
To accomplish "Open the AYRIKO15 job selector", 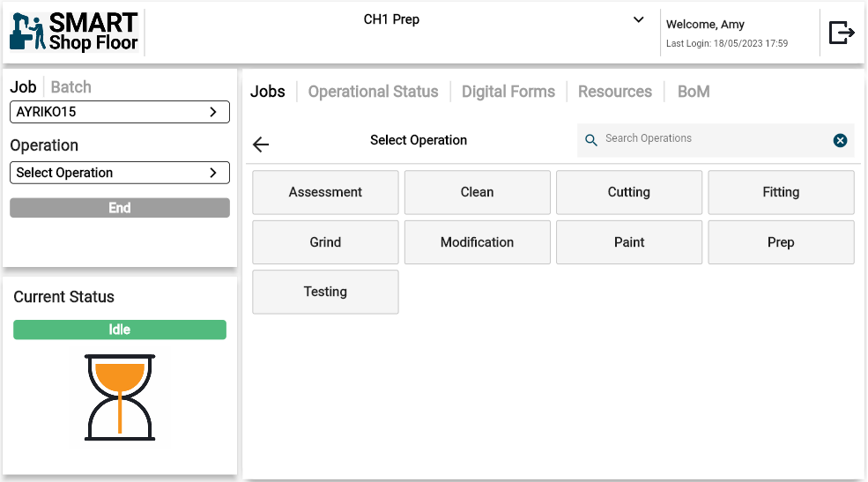I will [x=119, y=112].
